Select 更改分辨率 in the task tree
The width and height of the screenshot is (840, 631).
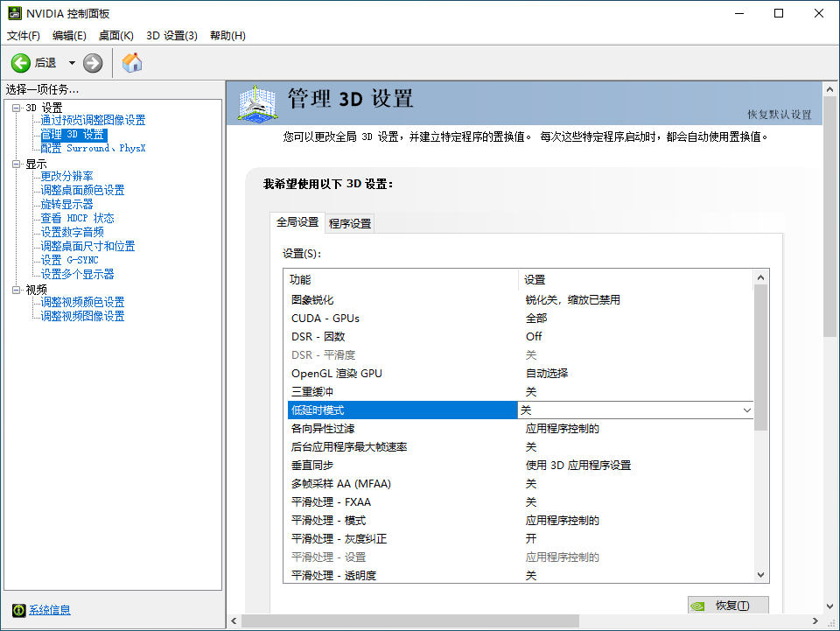pyautogui.click(x=69, y=176)
